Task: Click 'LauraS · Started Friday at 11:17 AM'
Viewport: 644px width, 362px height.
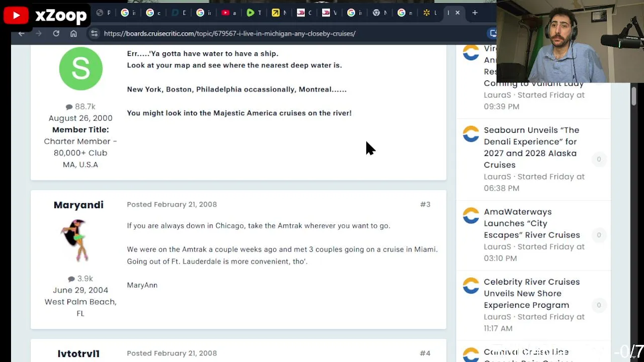Action: (534, 322)
